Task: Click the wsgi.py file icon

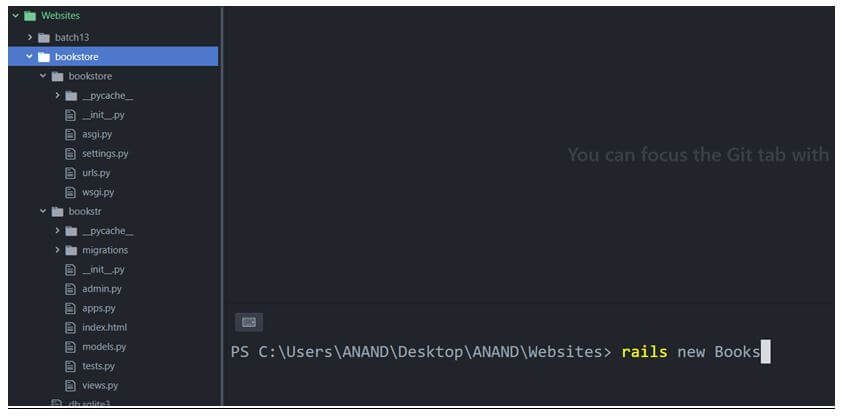Action: point(70,192)
